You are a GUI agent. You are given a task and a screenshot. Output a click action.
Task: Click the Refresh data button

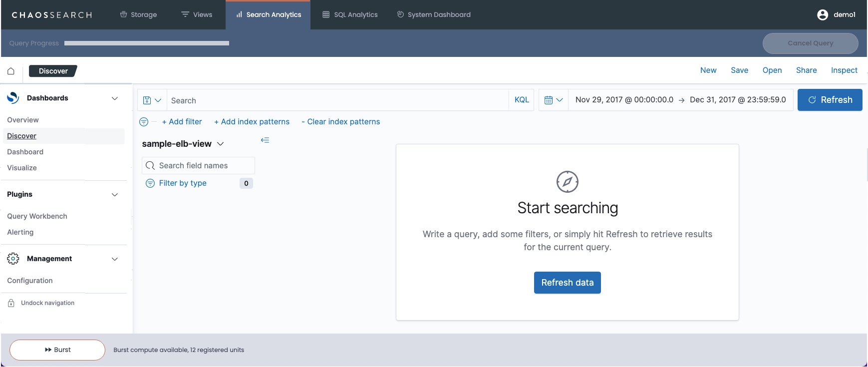pyautogui.click(x=568, y=283)
